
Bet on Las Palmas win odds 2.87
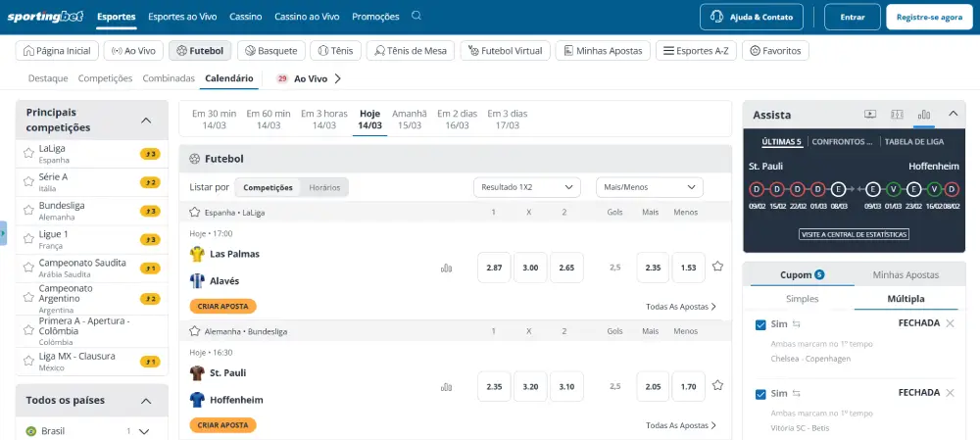(494, 268)
